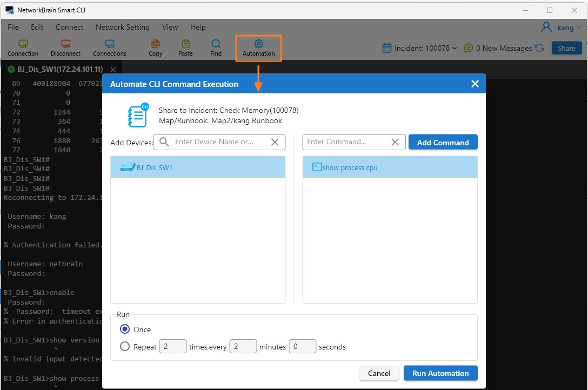This screenshot has width=588, height=390.
Task: Click the refresh messages icon
Action: pyautogui.click(x=539, y=48)
